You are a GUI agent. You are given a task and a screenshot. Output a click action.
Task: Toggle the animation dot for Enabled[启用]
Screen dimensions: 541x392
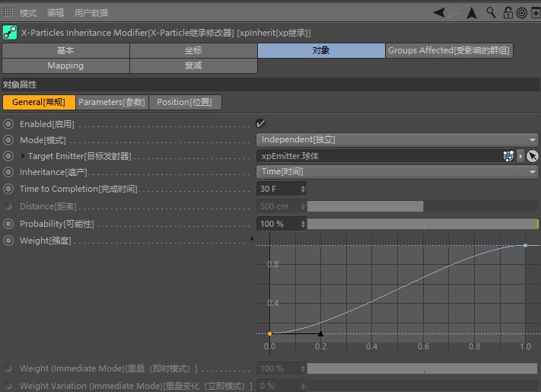(x=8, y=124)
